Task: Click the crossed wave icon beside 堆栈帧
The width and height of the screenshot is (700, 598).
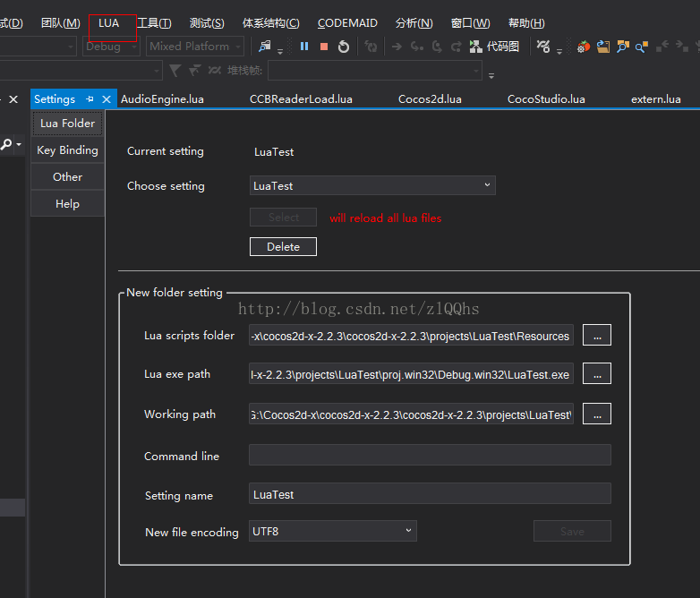Action: pyautogui.click(x=215, y=70)
